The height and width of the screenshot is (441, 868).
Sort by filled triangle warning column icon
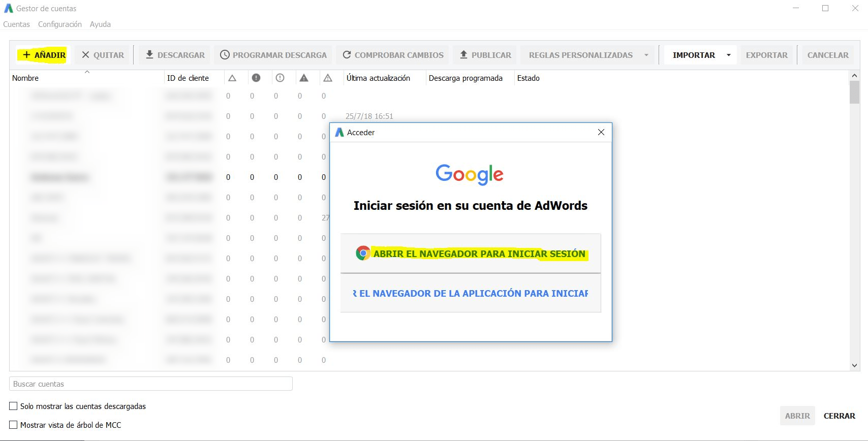304,78
